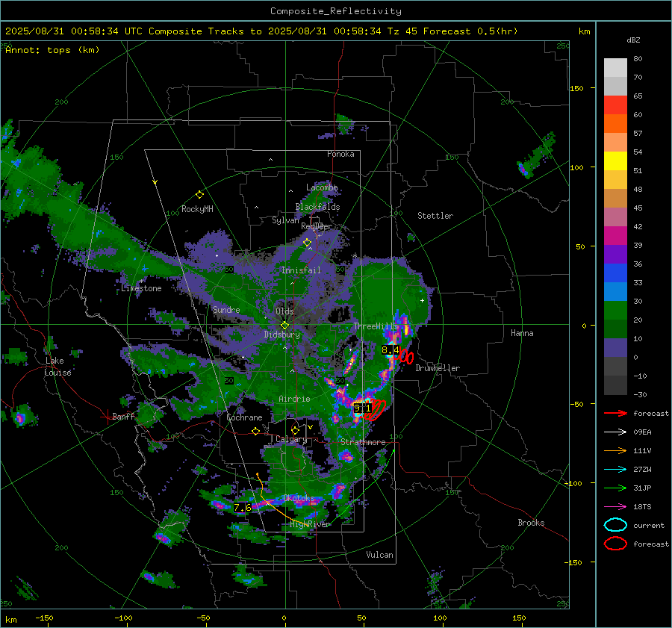Click the red cross marker at Banff
Viewport: 672px width, 628px height.
(106, 417)
